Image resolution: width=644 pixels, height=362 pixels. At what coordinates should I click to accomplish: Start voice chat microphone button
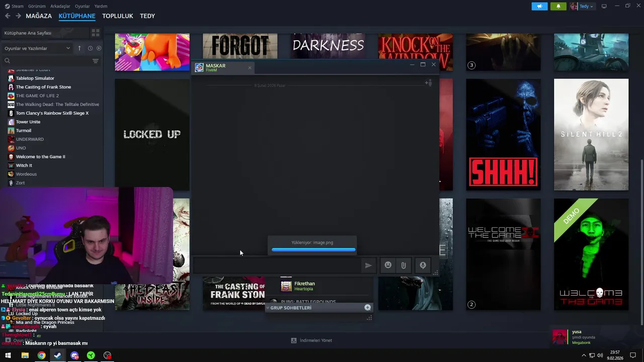pyautogui.click(x=423, y=265)
